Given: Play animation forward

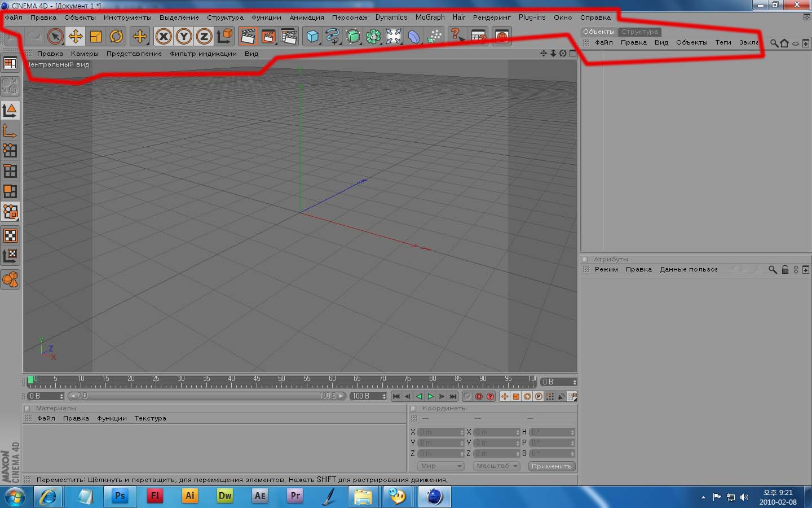Looking at the screenshot, I should (430, 396).
